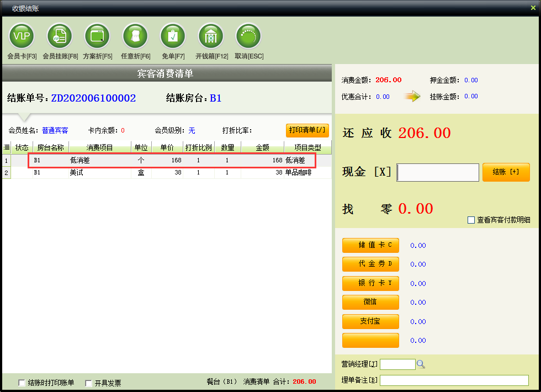Click the 现金 cash amount input field

point(438,172)
